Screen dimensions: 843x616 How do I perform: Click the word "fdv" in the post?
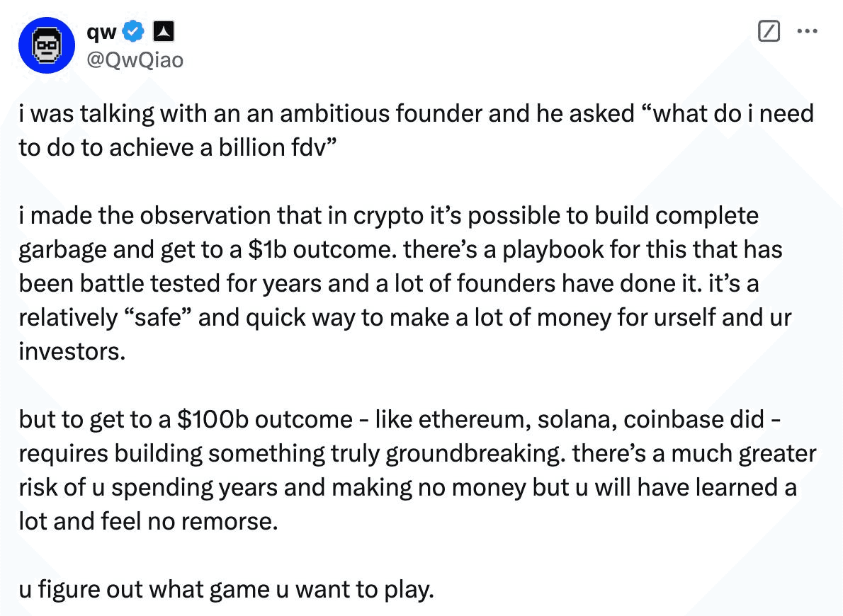(308, 147)
